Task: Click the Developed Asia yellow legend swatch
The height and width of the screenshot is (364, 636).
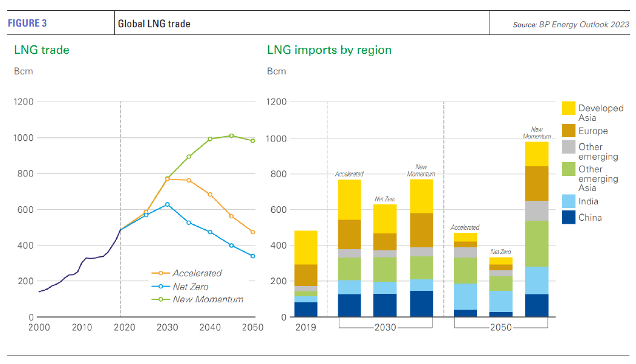Action: 569,108
